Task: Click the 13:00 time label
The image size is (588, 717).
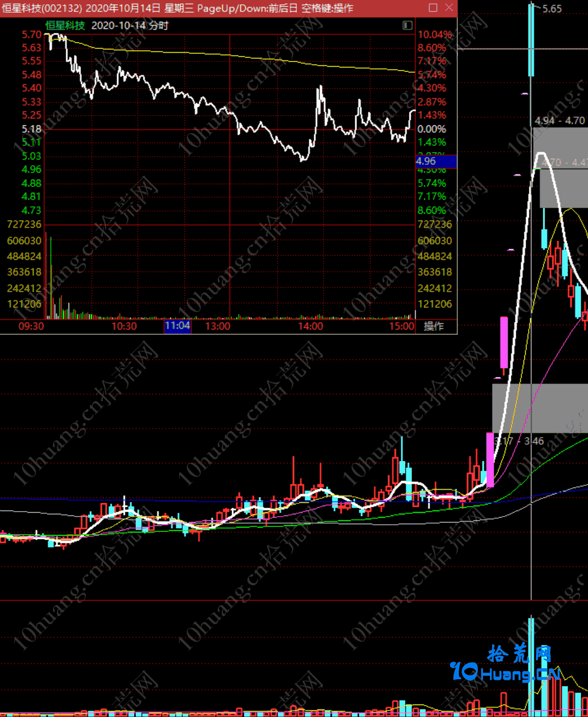Action: pyautogui.click(x=218, y=326)
